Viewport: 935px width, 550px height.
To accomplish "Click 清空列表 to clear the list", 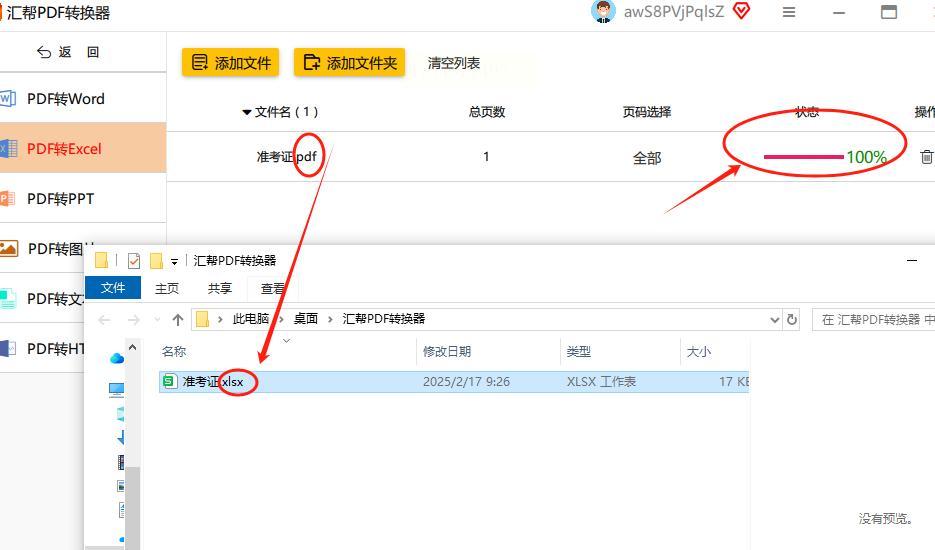I will point(454,63).
